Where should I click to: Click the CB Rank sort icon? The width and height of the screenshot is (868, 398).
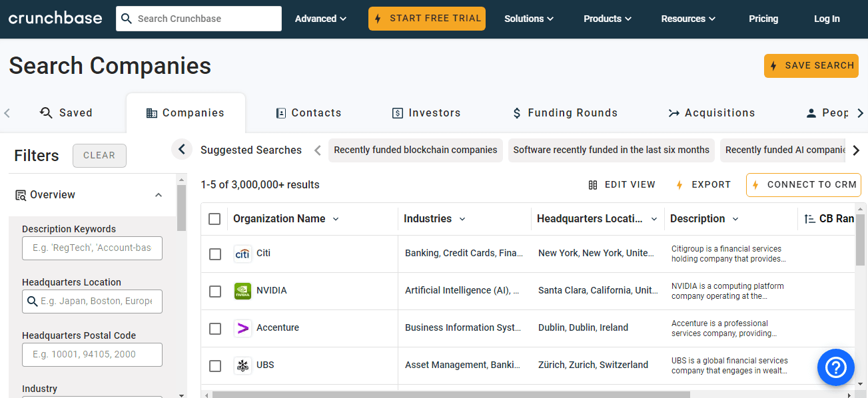tap(809, 219)
